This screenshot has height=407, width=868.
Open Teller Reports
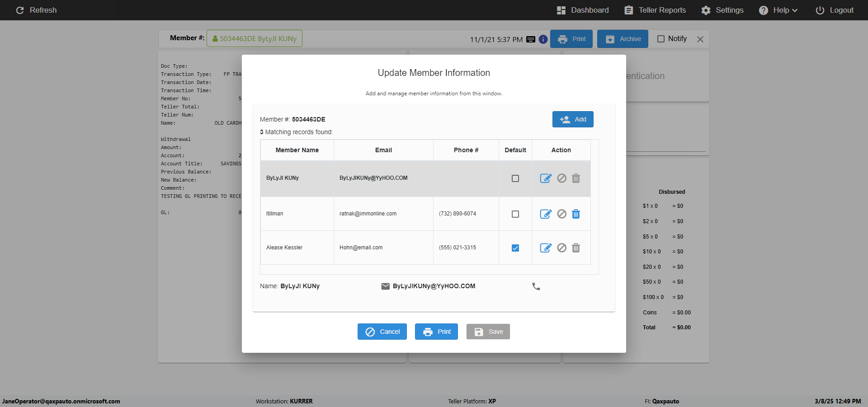click(x=655, y=10)
